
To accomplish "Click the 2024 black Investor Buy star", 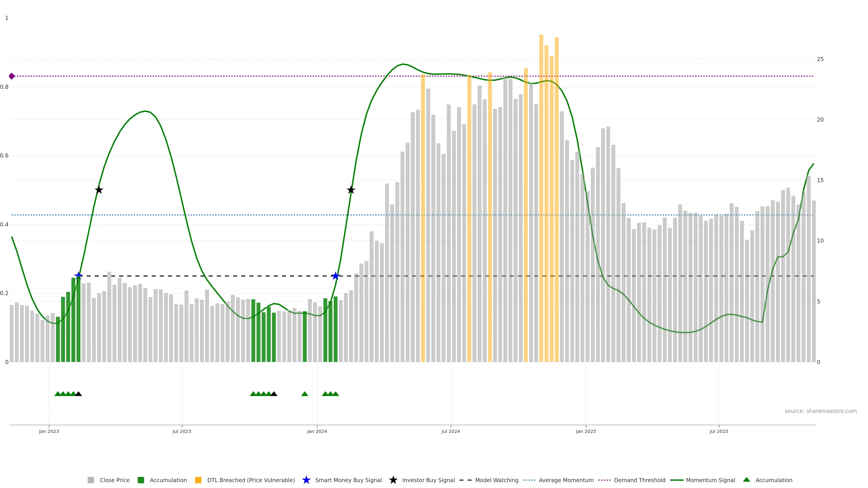I will (x=351, y=190).
